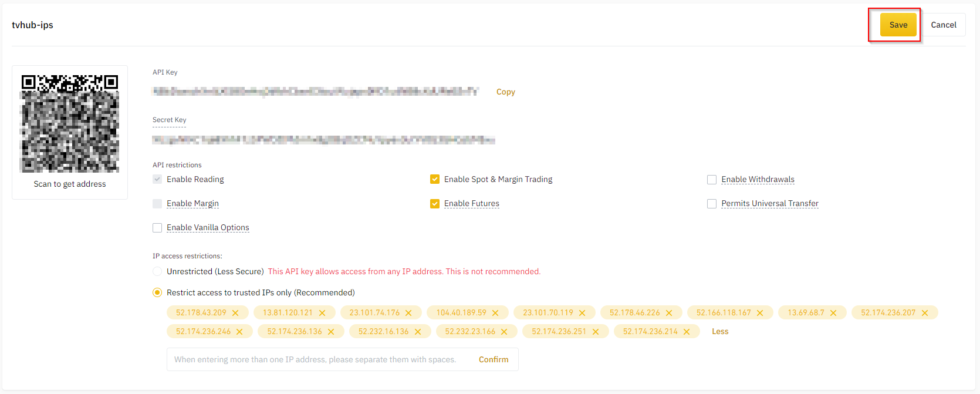Tick the Permits Universal Transfer checkbox
This screenshot has width=980, height=394.
click(712, 204)
